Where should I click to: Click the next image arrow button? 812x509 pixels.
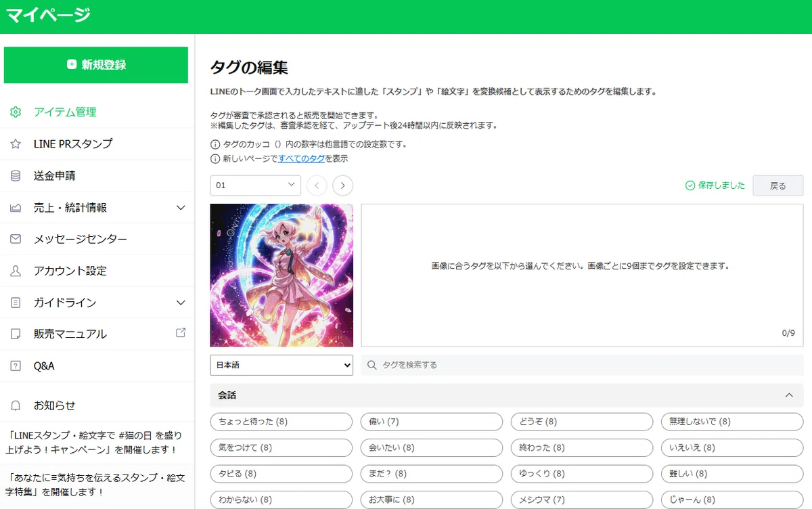343,185
